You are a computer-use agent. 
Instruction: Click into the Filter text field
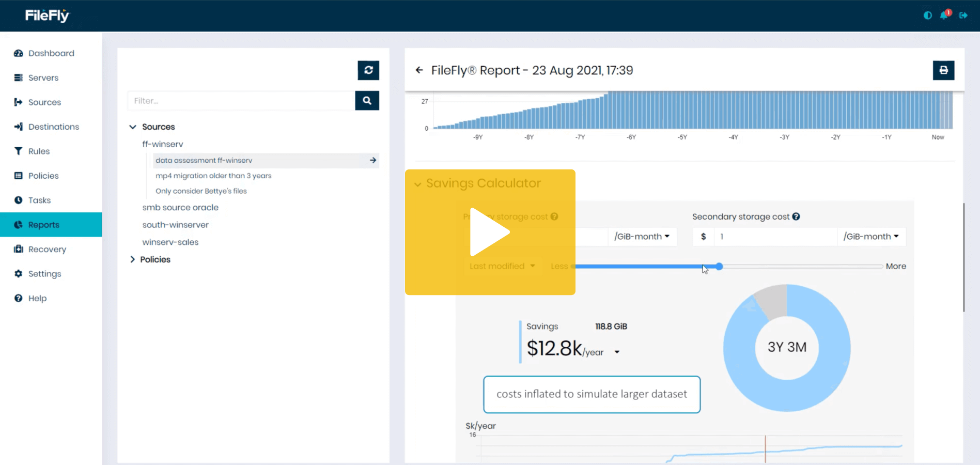pos(241,101)
